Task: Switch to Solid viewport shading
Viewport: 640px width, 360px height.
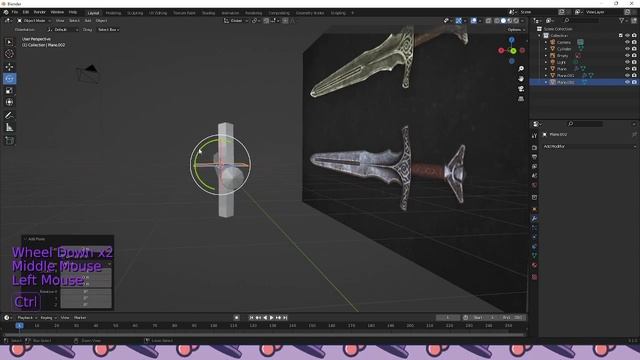Action: [503, 20]
